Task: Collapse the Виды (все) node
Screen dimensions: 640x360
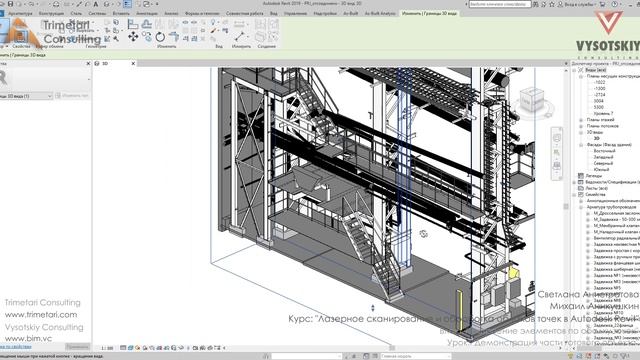Action: 575,70
